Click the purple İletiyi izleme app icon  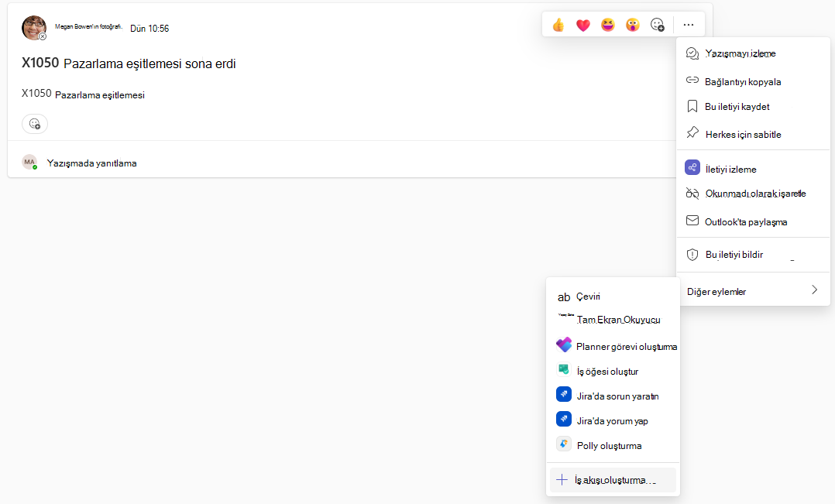click(x=692, y=168)
